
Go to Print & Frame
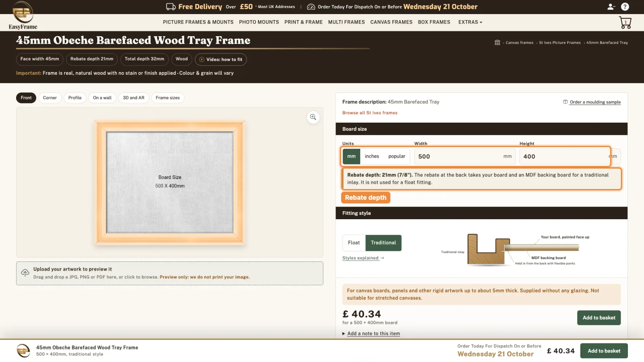click(303, 22)
